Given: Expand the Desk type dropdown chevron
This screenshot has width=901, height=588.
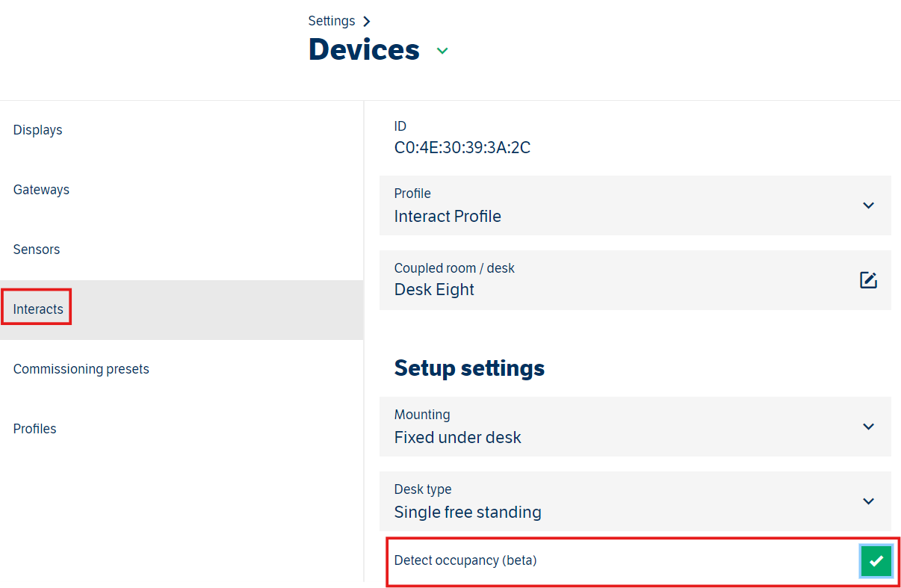Looking at the screenshot, I should point(868,501).
